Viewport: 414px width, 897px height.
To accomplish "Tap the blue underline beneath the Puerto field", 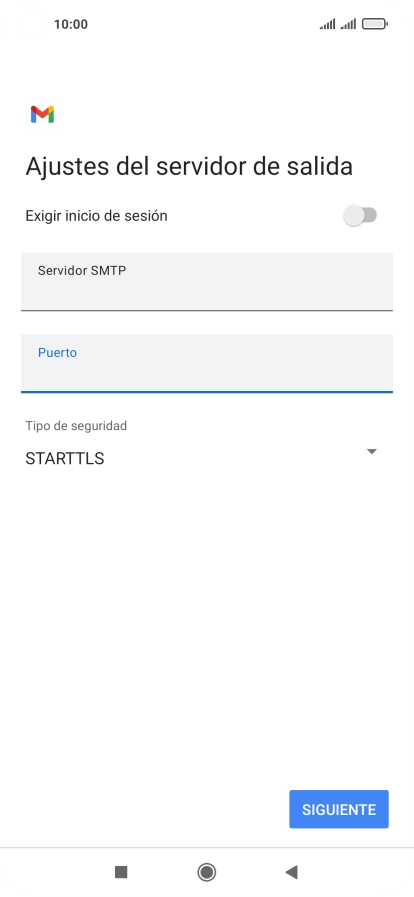I will click(x=207, y=392).
